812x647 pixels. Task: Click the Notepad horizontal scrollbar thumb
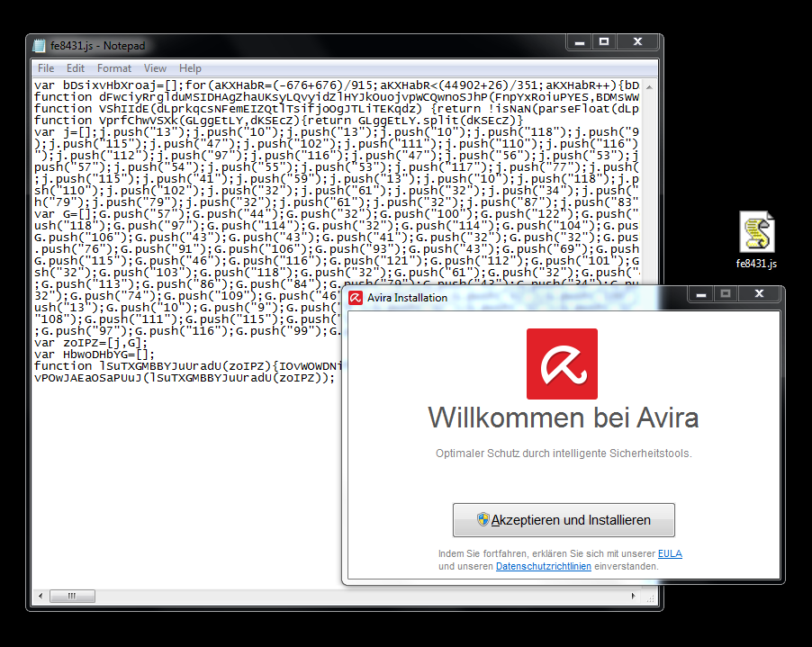coord(72,597)
